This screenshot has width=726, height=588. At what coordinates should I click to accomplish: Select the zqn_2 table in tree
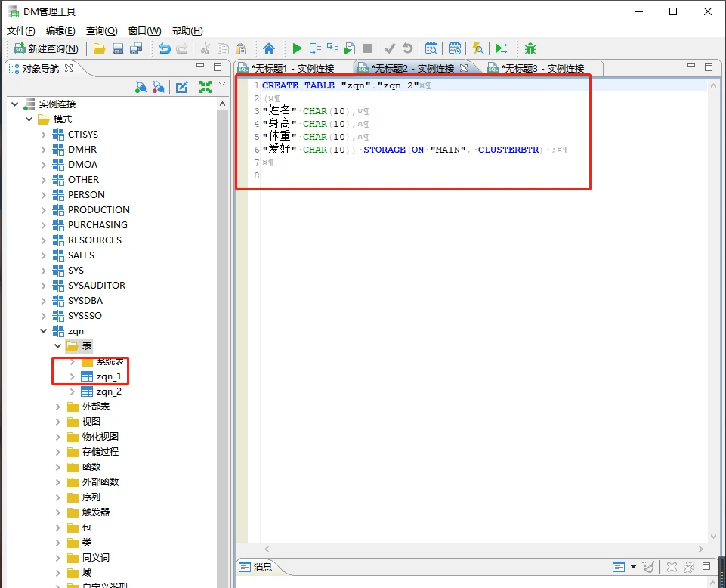click(108, 391)
